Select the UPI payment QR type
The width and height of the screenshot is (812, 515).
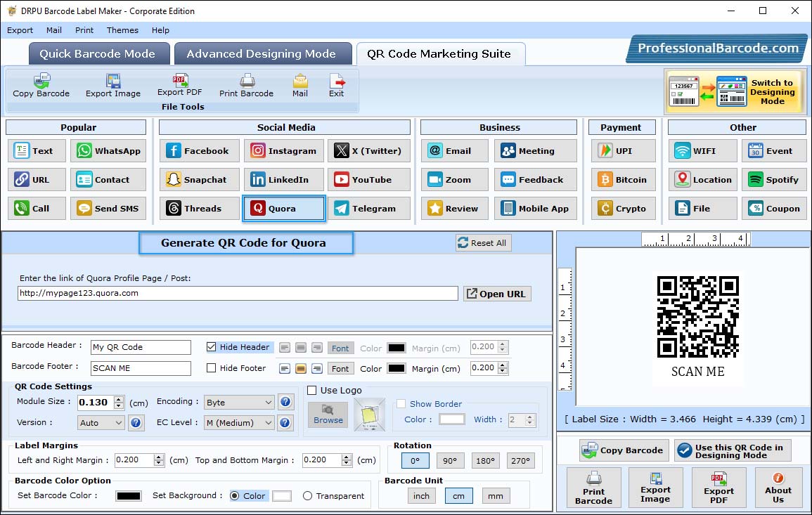click(624, 150)
